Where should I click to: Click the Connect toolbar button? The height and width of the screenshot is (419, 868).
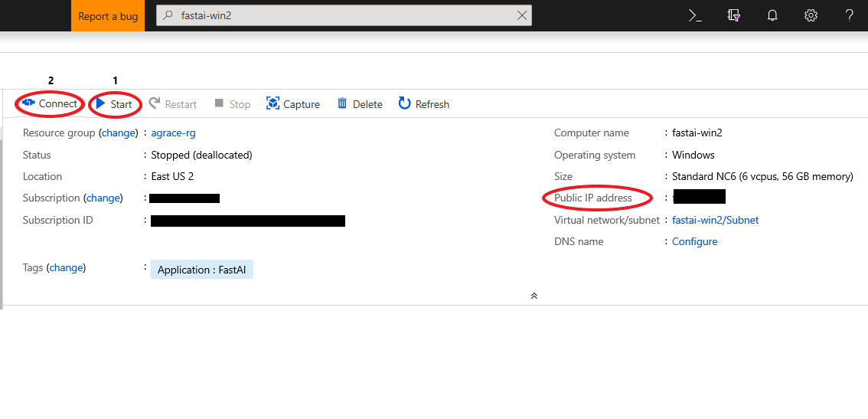tap(51, 104)
